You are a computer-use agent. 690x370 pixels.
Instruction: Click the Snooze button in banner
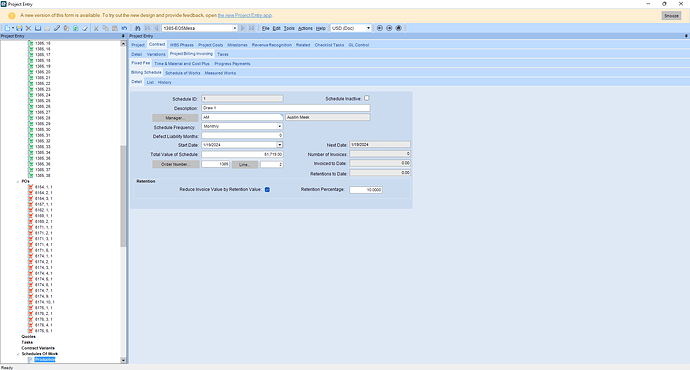671,15
